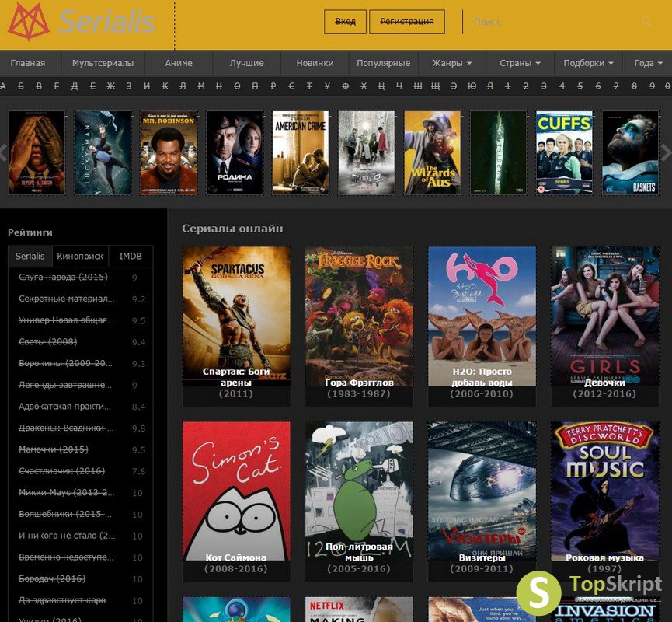The width and height of the screenshot is (672, 622).
Task: Open the Baskets poster in carousel
Action: [630, 152]
